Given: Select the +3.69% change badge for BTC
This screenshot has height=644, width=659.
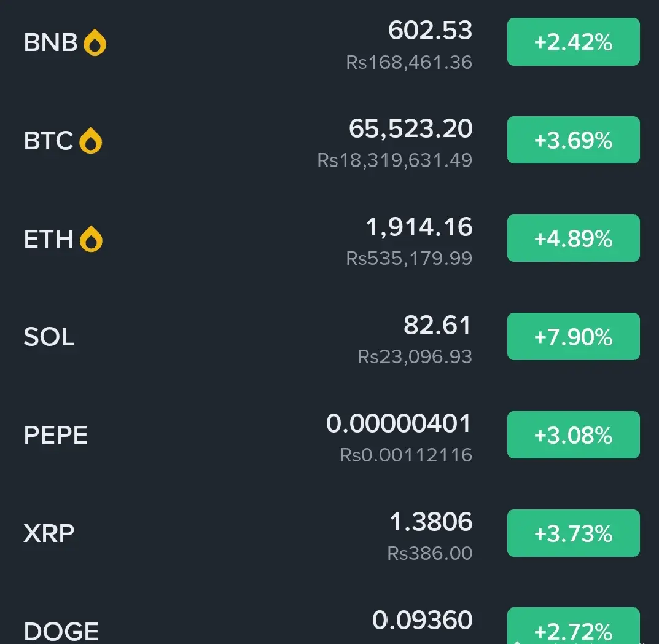Looking at the screenshot, I should (573, 139).
